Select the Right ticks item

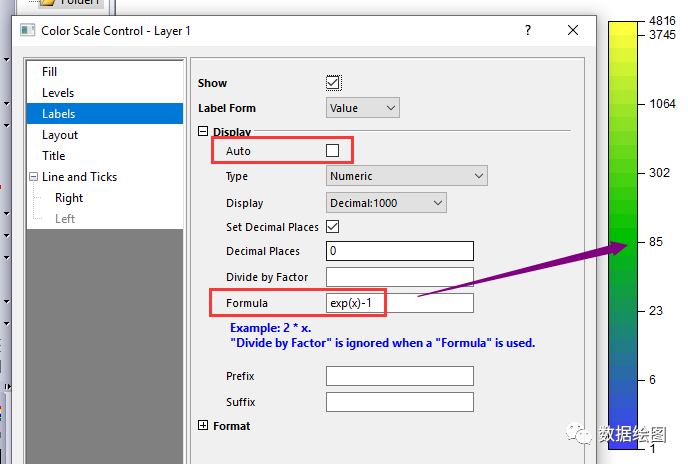(x=69, y=198)
